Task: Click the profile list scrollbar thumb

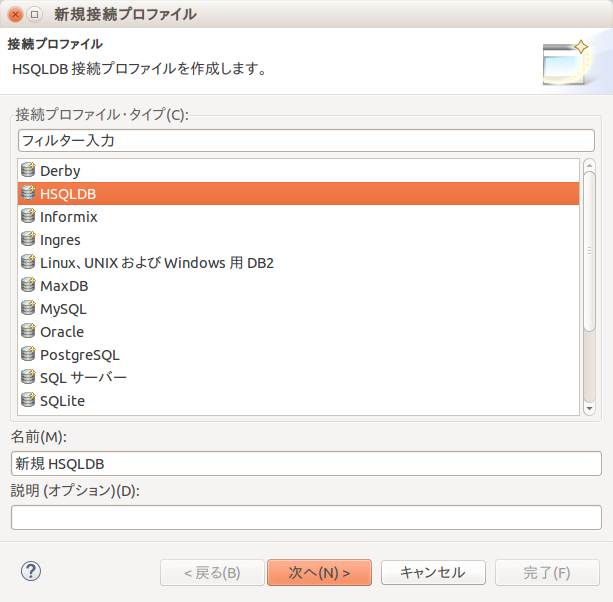Action: (x=589, y=251)
